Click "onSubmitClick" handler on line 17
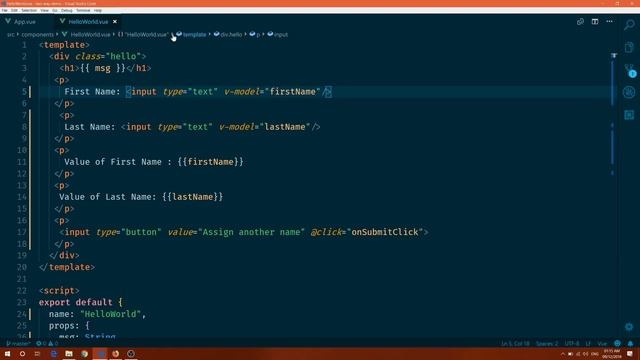Image resolution: width=640 pixels, height=360 pixels. tap(384, 232)
